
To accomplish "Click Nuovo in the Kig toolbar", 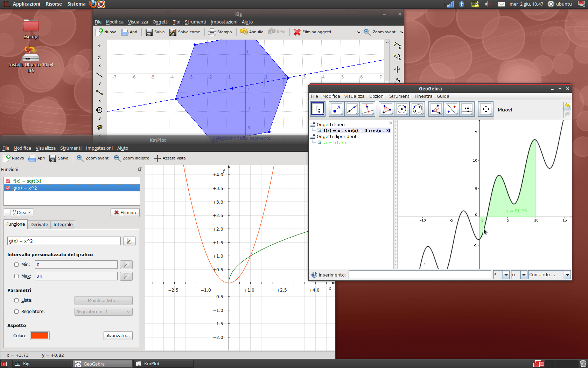I will tap(106, 32).
